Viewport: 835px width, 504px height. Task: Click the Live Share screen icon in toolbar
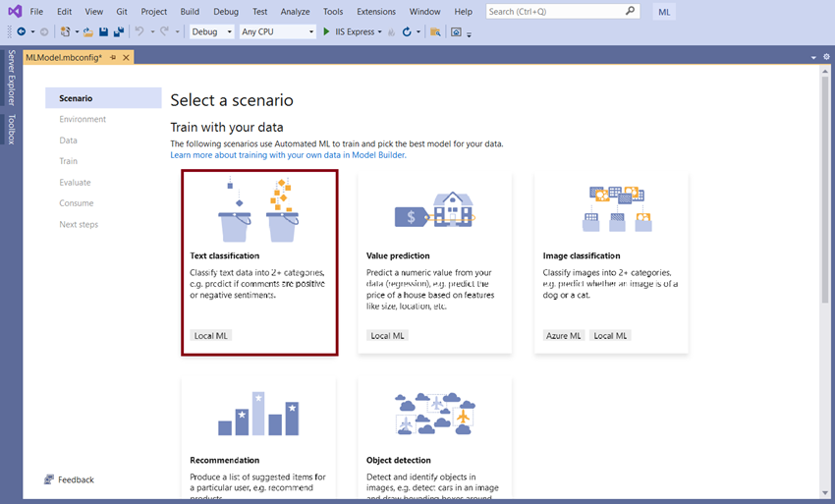click(x=457, y=32)
